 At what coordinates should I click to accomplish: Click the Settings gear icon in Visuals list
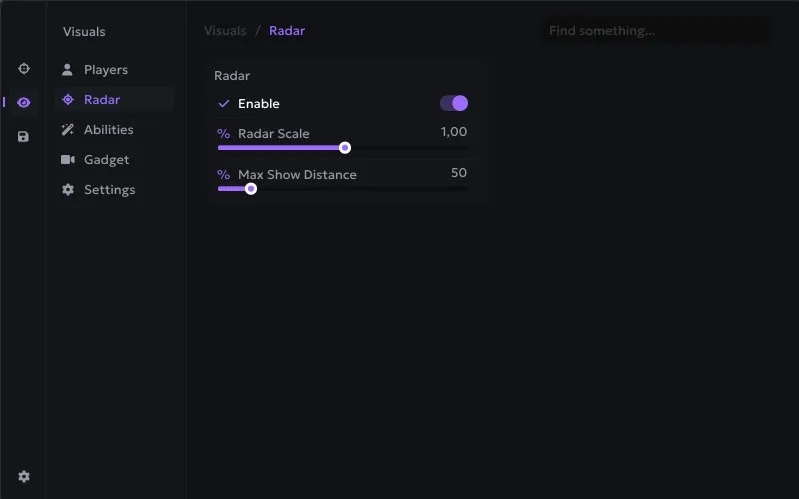68,190
